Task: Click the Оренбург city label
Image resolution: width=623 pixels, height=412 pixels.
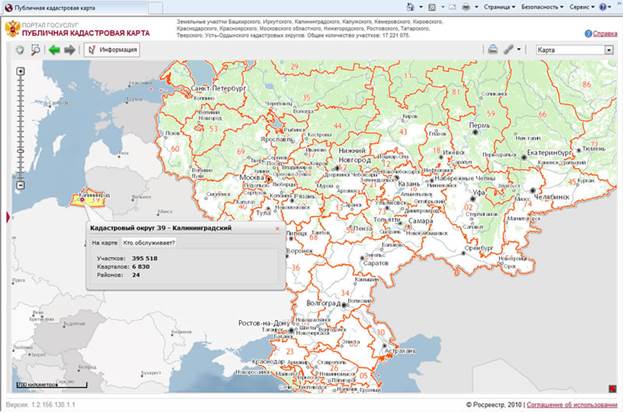Action: coord(478,248)
